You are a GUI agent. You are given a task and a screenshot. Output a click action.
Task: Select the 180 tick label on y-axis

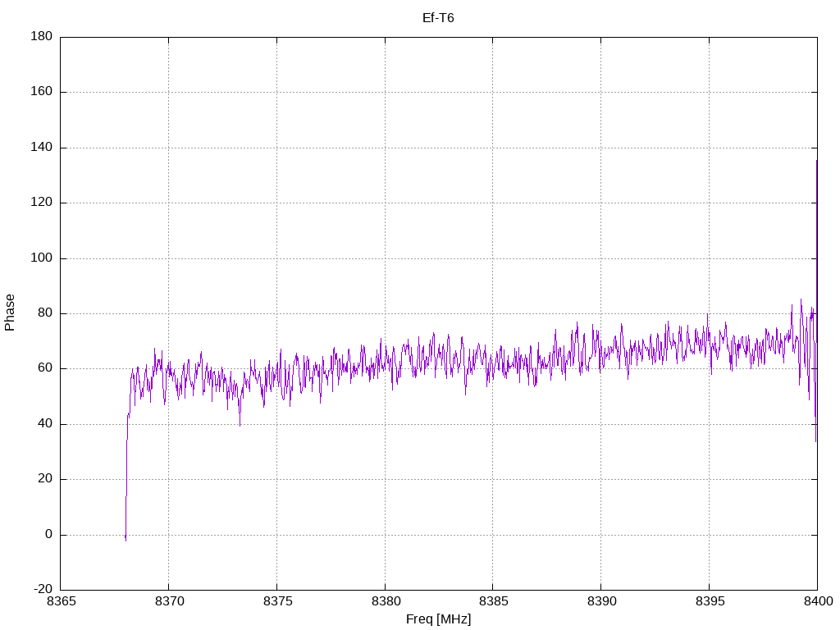42,36
